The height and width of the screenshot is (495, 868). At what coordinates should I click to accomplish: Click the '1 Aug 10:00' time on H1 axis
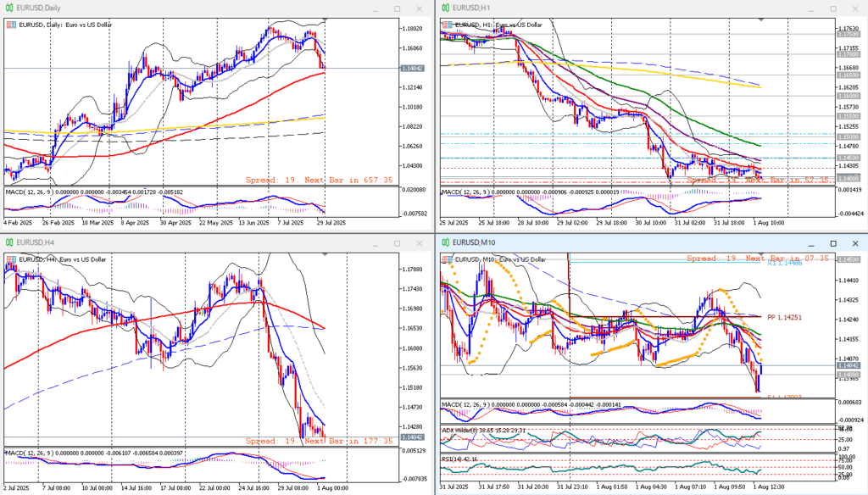tap(769, 223)
